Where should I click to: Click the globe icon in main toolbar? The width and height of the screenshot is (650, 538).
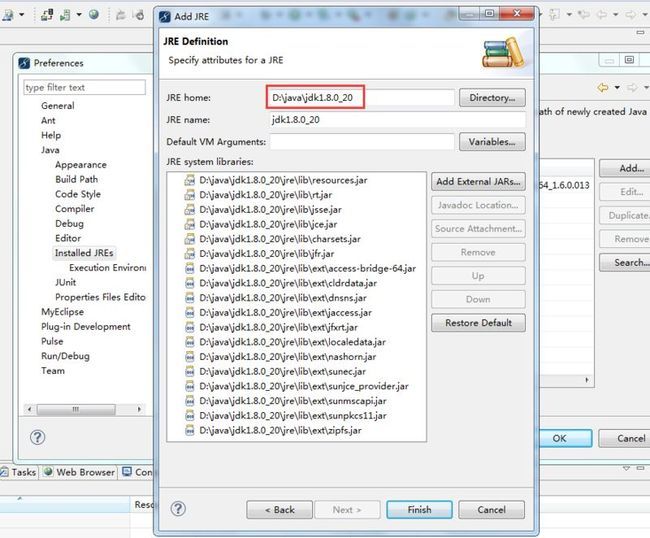[94, 15]
